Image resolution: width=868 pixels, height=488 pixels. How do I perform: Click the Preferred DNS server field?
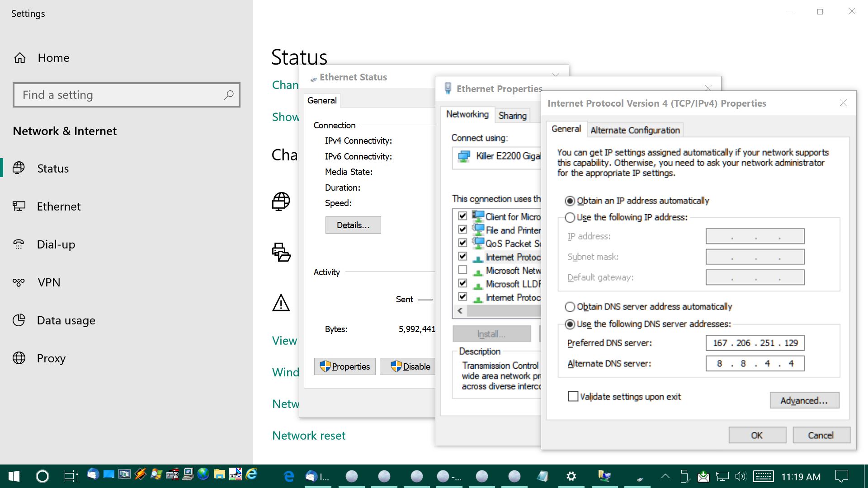click(x=755, y=343)
